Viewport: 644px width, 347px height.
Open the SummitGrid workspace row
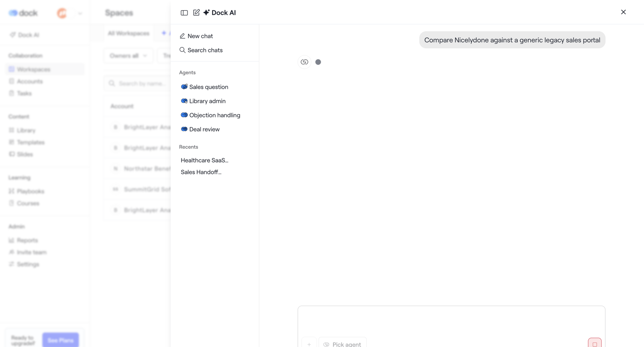point(137,189)
